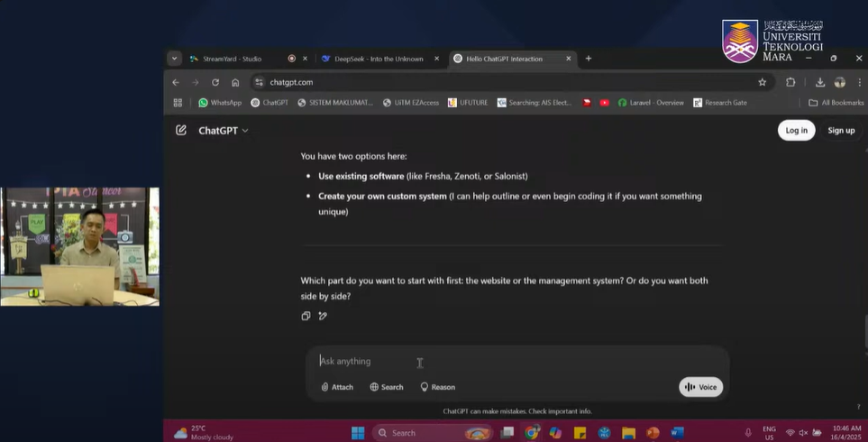868x442 pixels.
Task: Open the weather widget showing 25°C
Action: [x=203, y=433]
